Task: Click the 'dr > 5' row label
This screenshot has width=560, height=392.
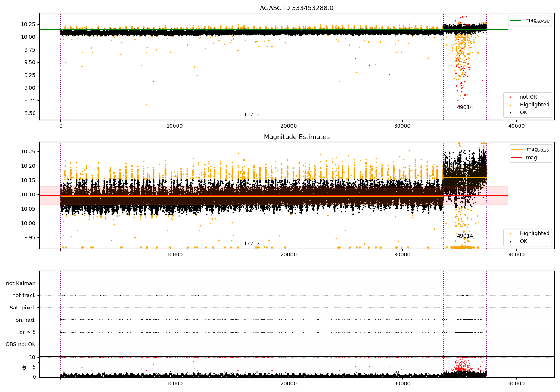Action: (x=27, y=332)
